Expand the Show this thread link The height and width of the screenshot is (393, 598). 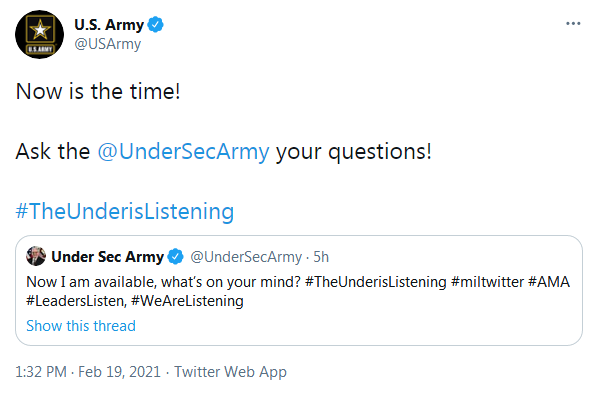pos(81,326)
